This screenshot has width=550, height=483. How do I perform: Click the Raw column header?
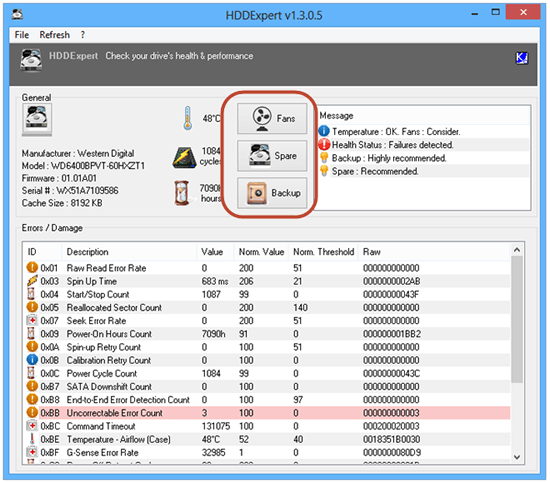(434, 252)
